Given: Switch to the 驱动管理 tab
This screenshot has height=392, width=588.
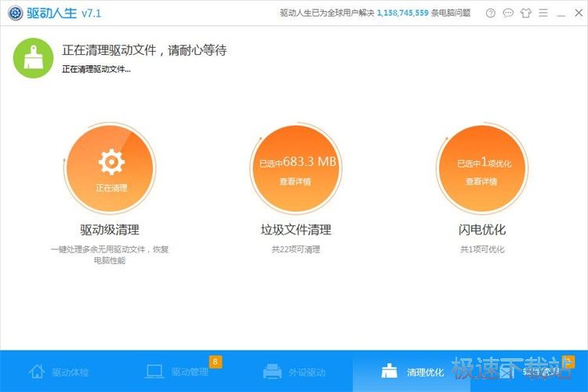Looking at the screenshot, I should 176,372.
